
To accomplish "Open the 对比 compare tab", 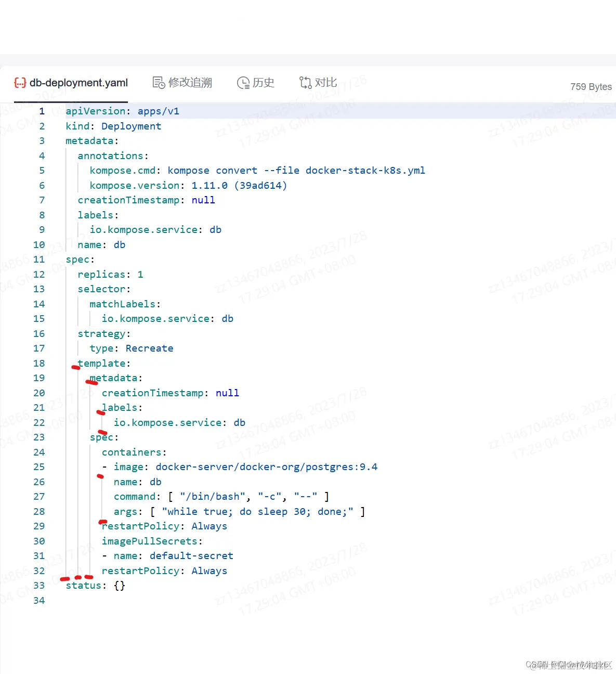I will [318, 83].
